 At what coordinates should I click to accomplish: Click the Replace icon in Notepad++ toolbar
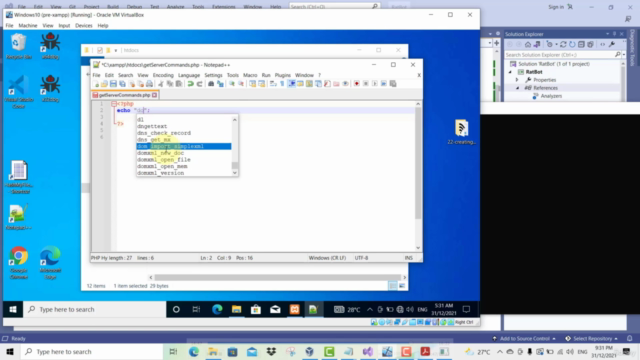click(x=220, y=84)
